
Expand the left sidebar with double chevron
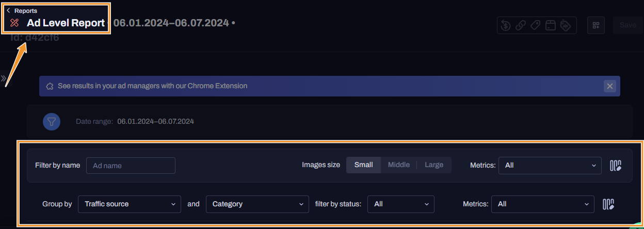4,79
